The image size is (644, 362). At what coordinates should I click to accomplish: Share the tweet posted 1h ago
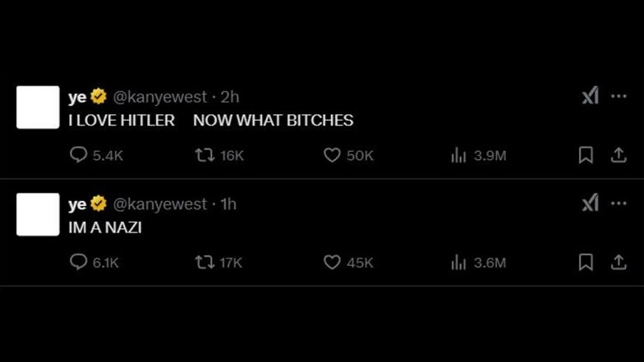coord(618,262)
